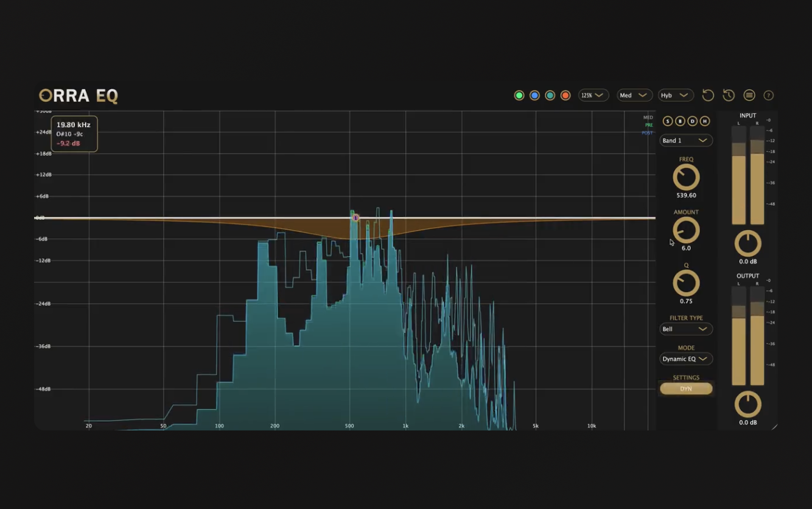Click the round H button above Band 1
The height and width of the screenshot is (509, 812).
pyautogui.click(x=705, y=121)
